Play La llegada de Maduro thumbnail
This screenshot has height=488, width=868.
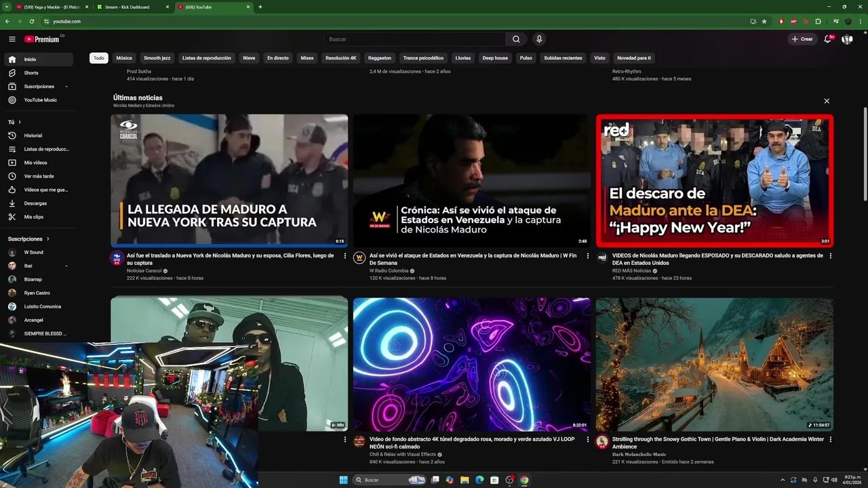[x=229, y=180]
